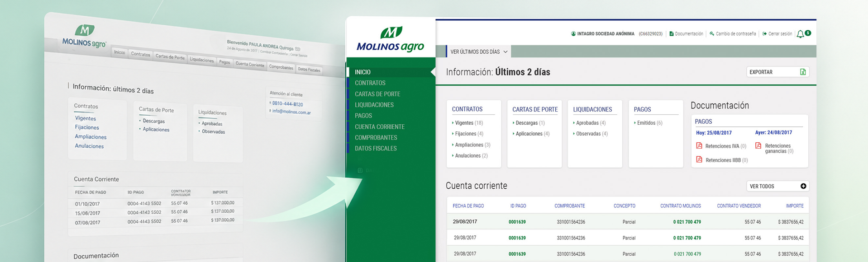Screen dimensions: 868x262
Task: Click Aprobadas in old dashboard
Action: (212, 124)
